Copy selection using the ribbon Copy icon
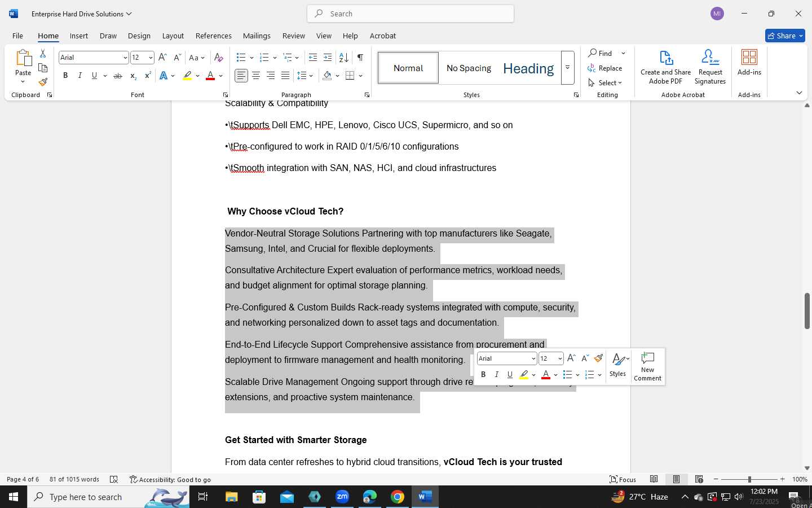 tap(43, 68)
